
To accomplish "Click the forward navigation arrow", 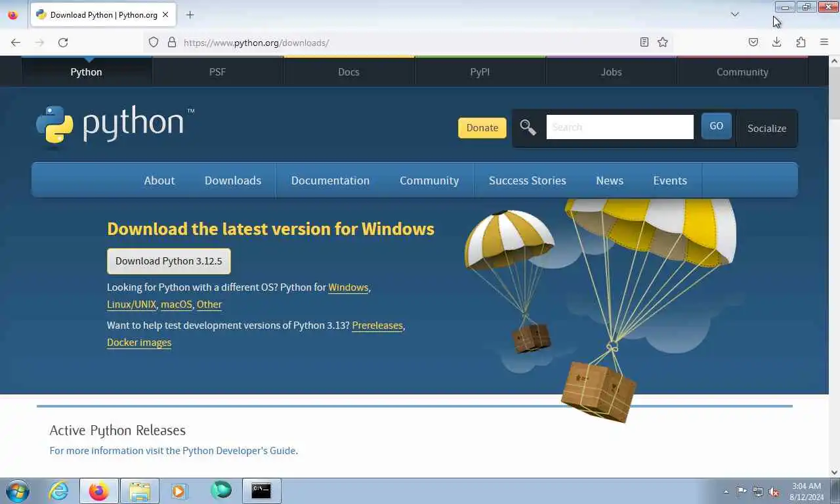I will [x=39, y=43].
